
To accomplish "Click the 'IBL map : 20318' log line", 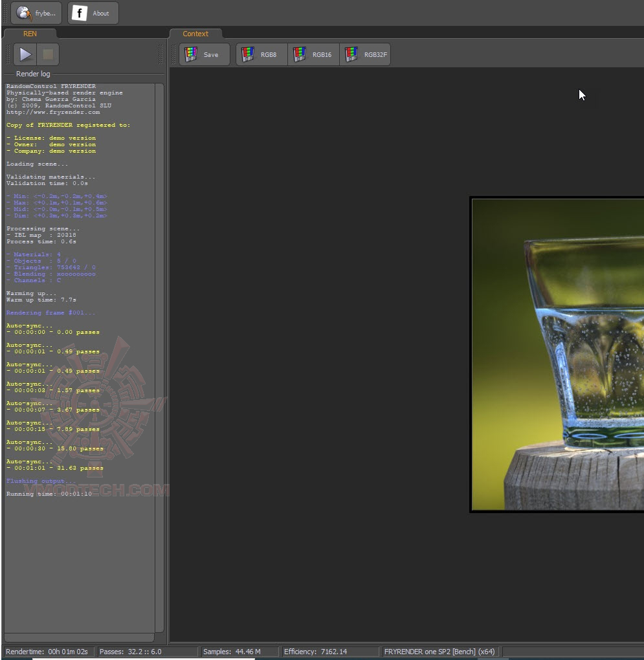I will pyautogui.click(x=41, y=236).
